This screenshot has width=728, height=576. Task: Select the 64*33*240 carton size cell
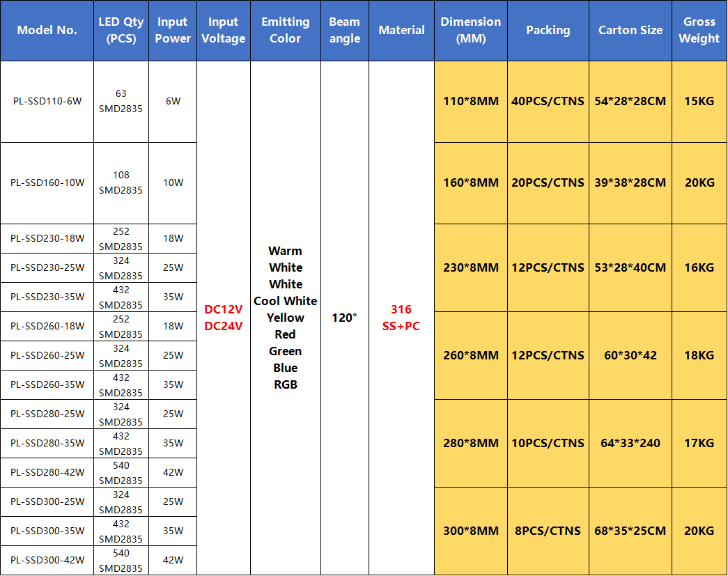point(630,443)
